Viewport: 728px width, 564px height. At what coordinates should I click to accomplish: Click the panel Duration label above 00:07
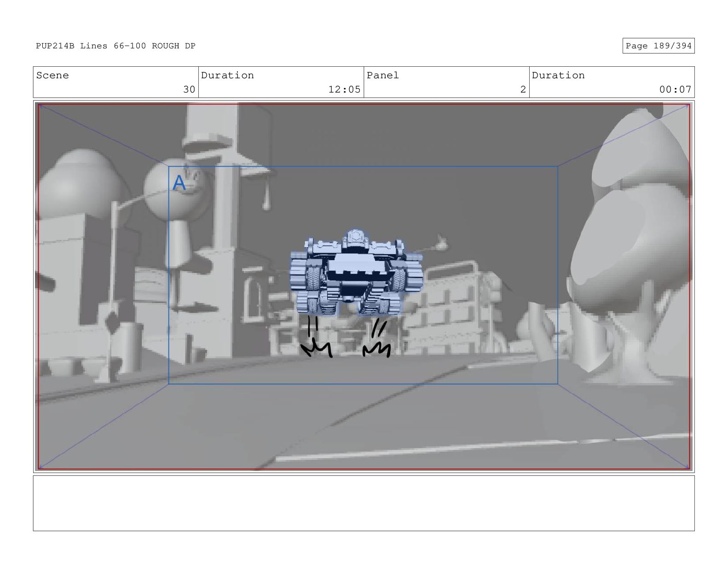(x=558, y=76)
